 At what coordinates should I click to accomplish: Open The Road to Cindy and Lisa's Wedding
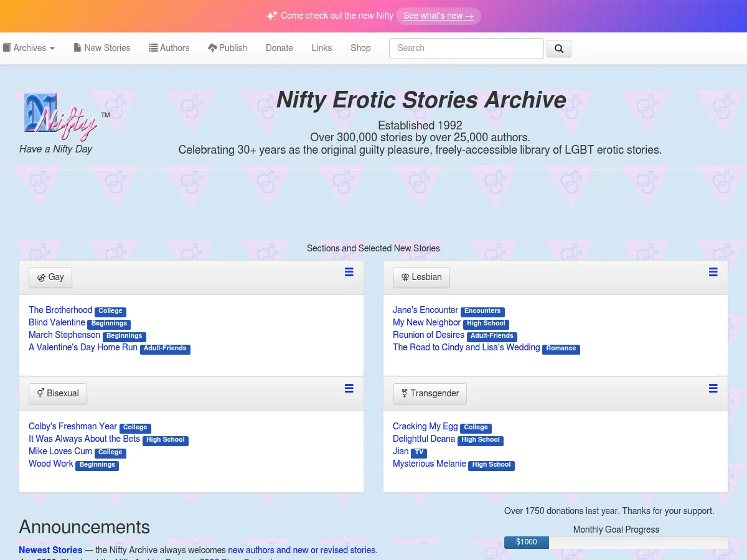(x=466, y=347)
